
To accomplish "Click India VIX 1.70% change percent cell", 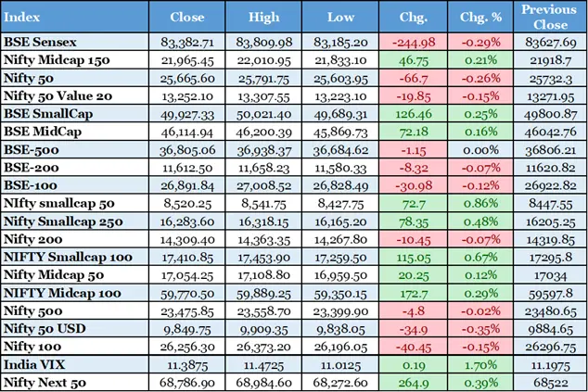I will [479, 364].
